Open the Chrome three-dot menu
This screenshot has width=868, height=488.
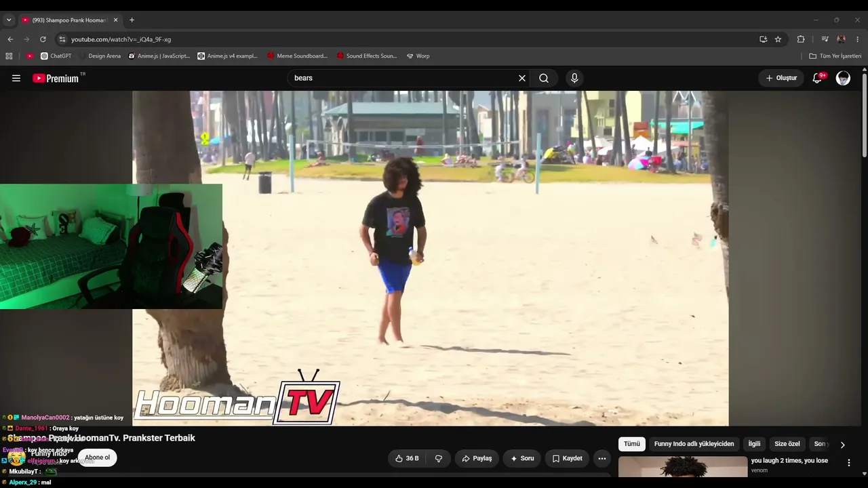tap(858, 39)
